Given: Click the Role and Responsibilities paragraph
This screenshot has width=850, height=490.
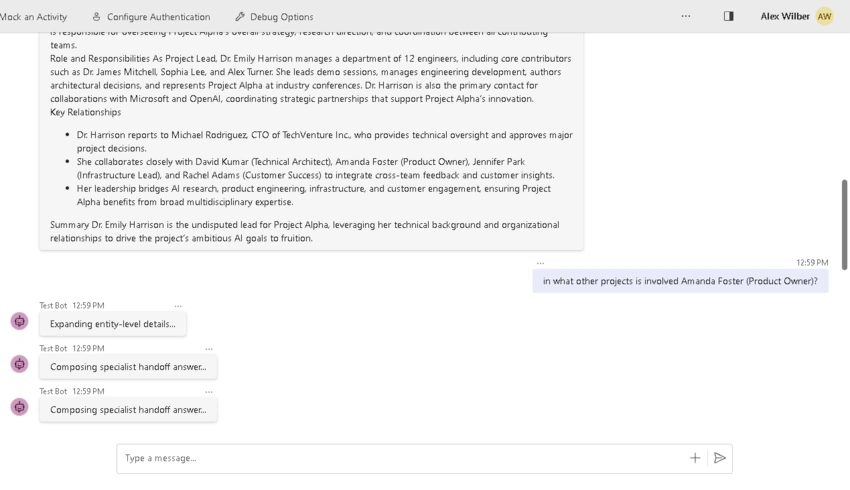Looking at the screenshot, I should (x=311, y=79).
